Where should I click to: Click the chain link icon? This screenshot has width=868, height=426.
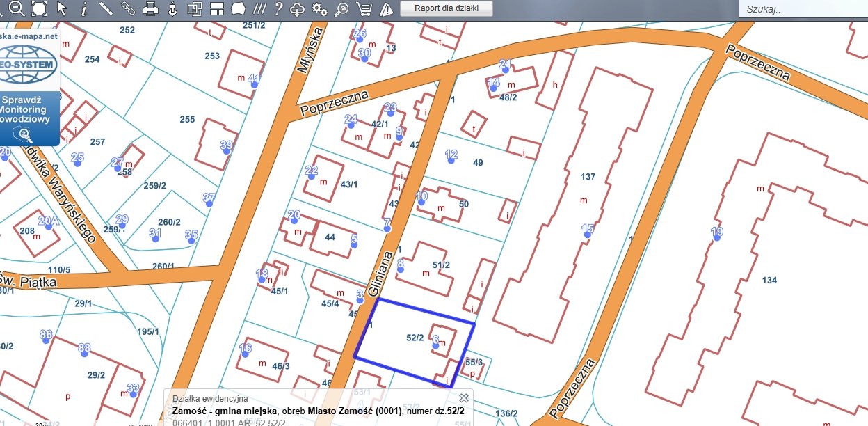(x=128, y=8)
